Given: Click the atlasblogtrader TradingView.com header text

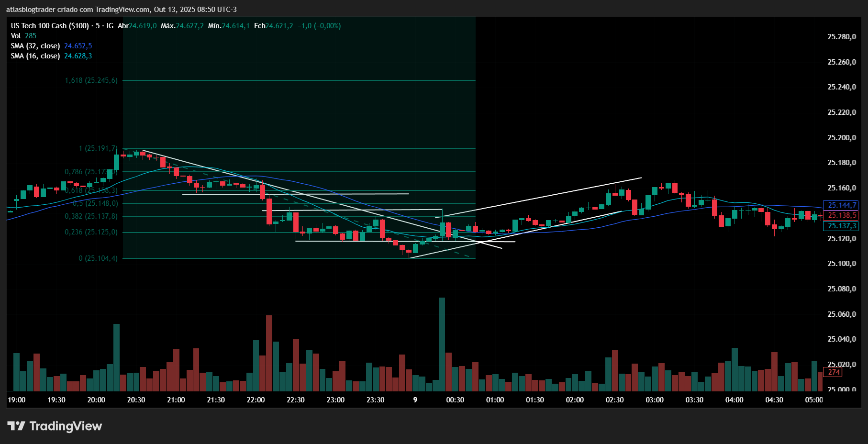Looking at the screenshot, I should [122, 10].
